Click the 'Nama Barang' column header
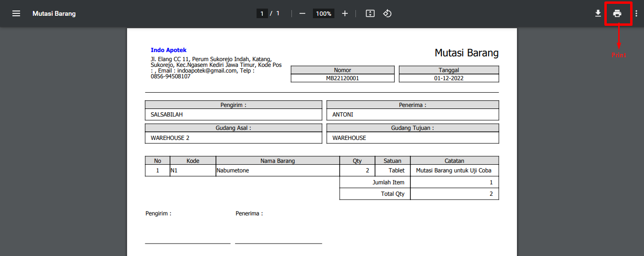 coord(278,161)
